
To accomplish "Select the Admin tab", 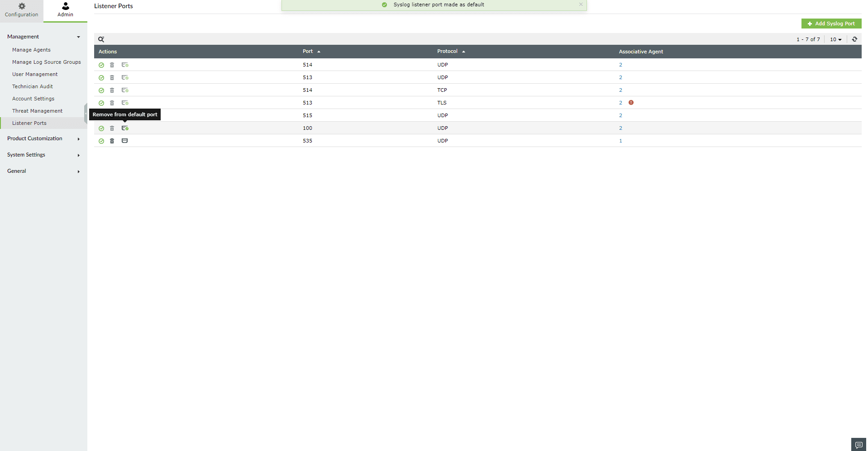I will tap(65, 10).
